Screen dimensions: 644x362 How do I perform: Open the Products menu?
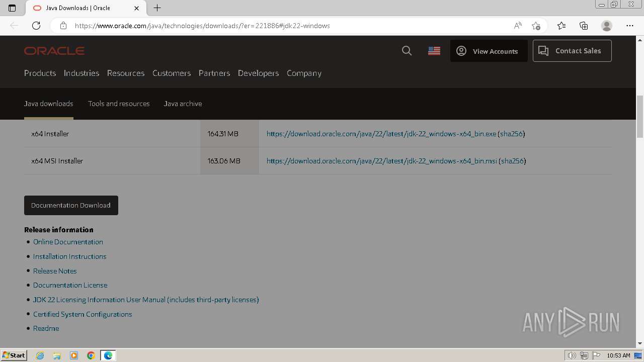(40, 73)
